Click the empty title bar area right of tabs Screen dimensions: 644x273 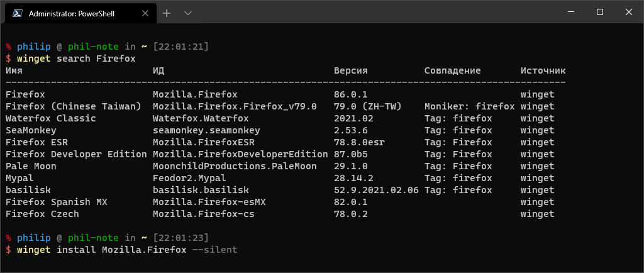click(377, 12)
